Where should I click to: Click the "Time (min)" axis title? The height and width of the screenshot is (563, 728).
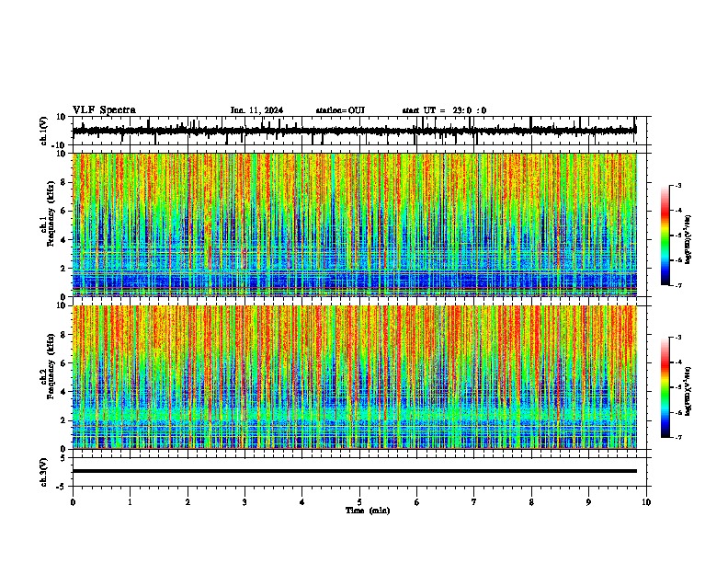[368, 511]
